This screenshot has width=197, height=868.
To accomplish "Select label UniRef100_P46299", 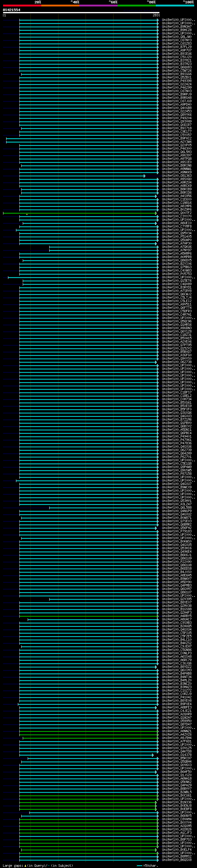I will click(x=177, y=88).
